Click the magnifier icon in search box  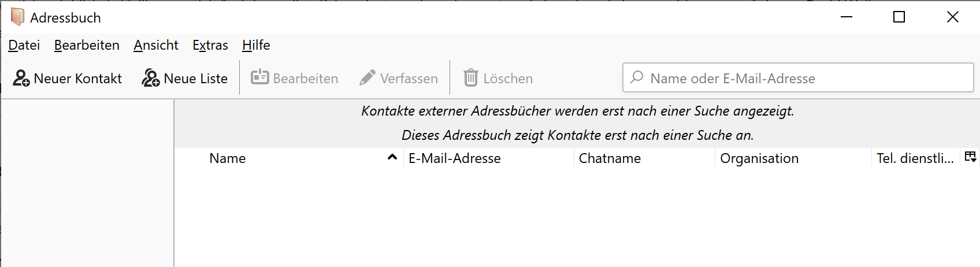coord(637,77)
